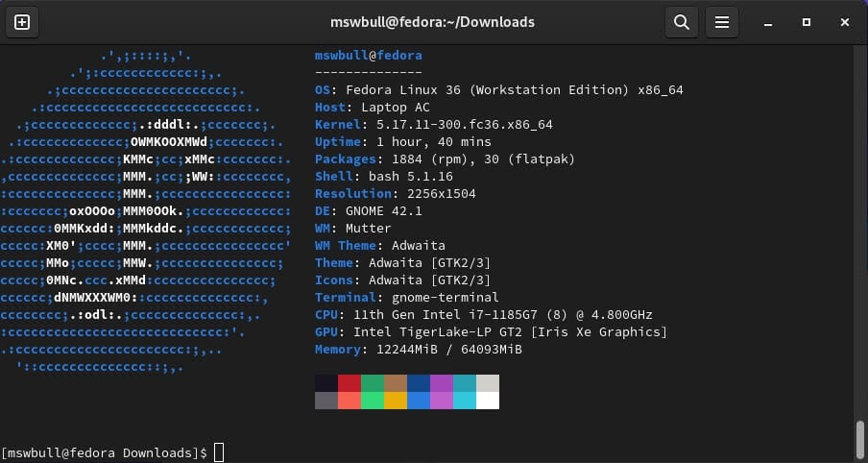
Task: Click the Host value Laptop AC
Action: pyautogui.click(x=396, y=108)
